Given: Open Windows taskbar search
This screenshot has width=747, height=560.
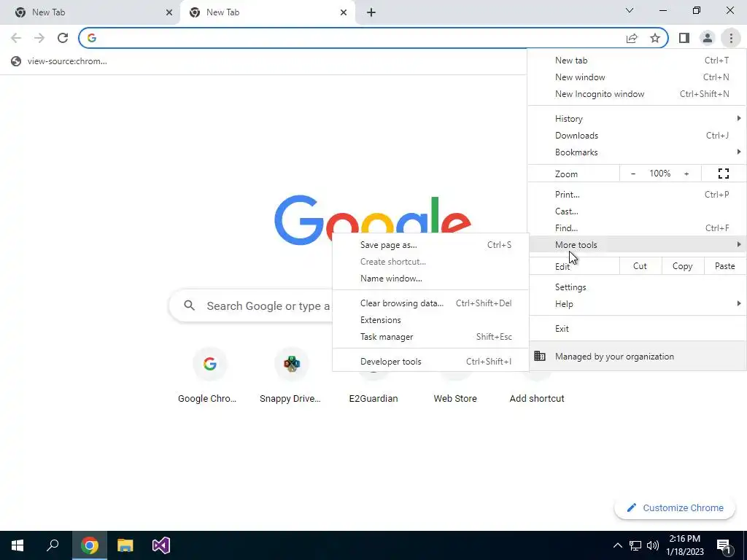Looking at the screenshot, I should point(53,545).
